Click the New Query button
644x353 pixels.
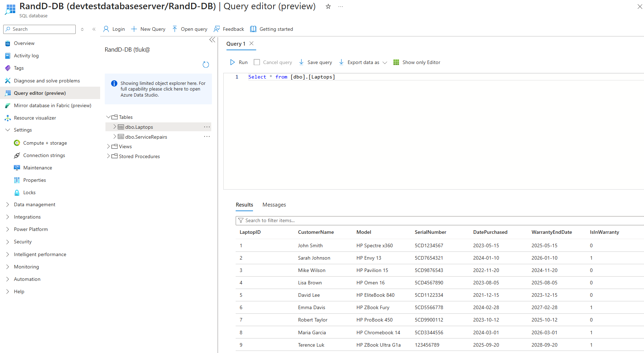pyautogui.click(x=148, y=29)
